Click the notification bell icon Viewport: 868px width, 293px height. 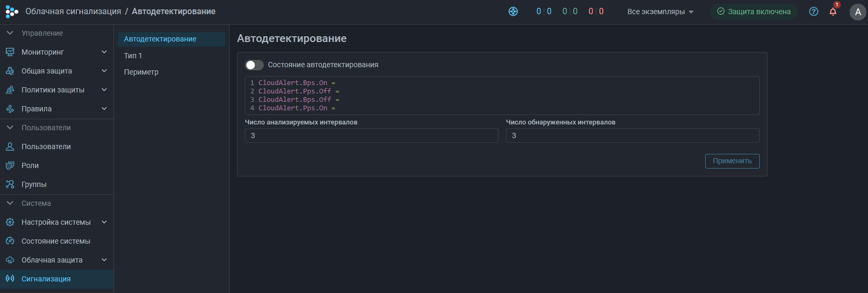point(833,12)
